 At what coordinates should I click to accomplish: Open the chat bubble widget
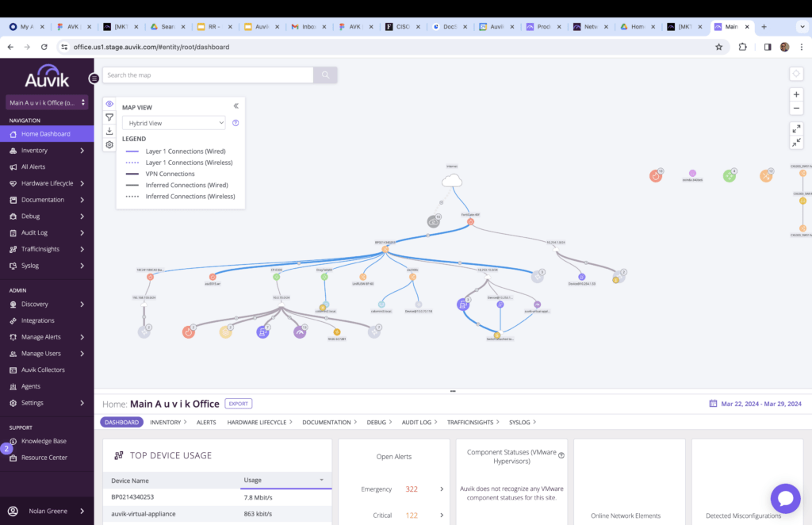click(785, 499)
